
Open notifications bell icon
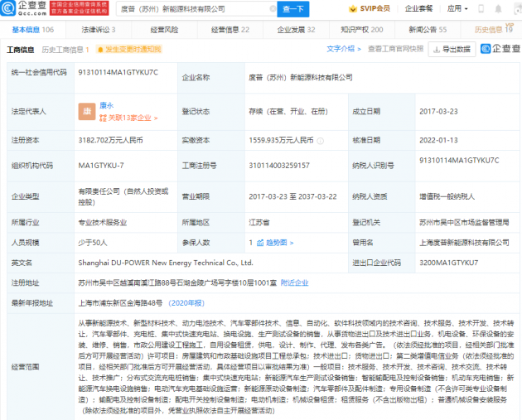point(498,8)
